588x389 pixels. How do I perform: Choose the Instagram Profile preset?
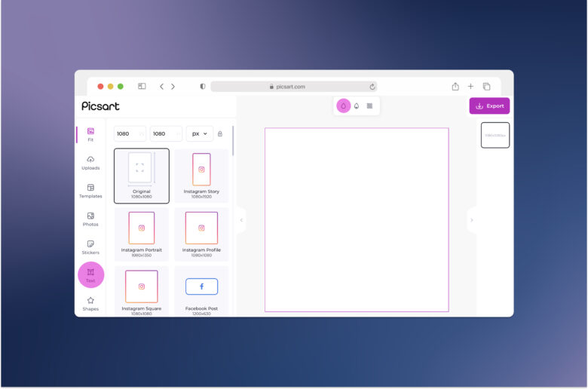201,234
